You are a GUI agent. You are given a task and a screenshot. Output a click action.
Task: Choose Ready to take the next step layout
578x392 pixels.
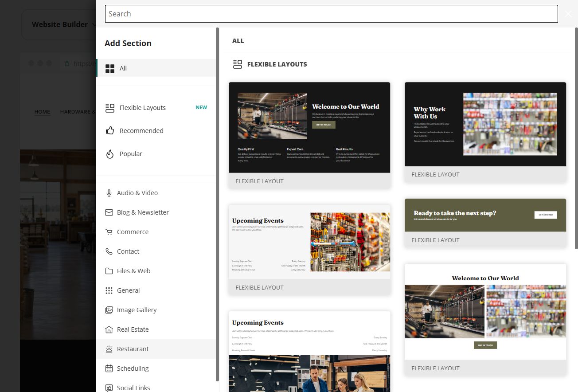pyautogui.click(x=485, y=223)
